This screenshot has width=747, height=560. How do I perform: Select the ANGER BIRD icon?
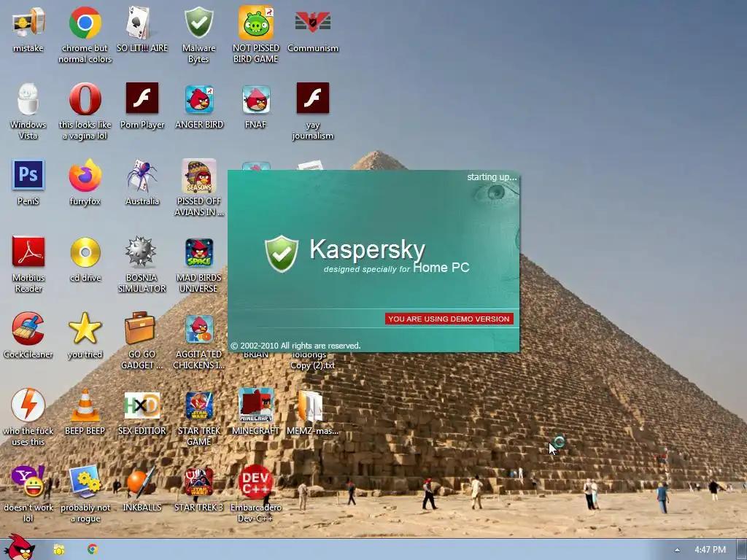[x=199, y=99]
